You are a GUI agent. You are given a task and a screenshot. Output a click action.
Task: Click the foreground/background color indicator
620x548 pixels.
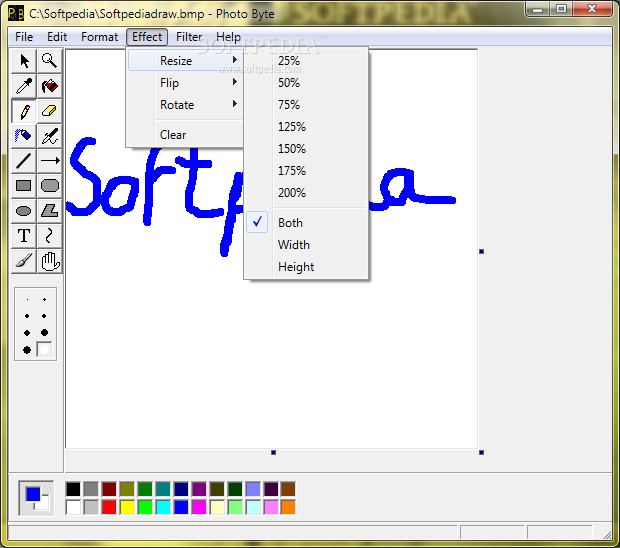pyautogui.click(x=36, y=498)
